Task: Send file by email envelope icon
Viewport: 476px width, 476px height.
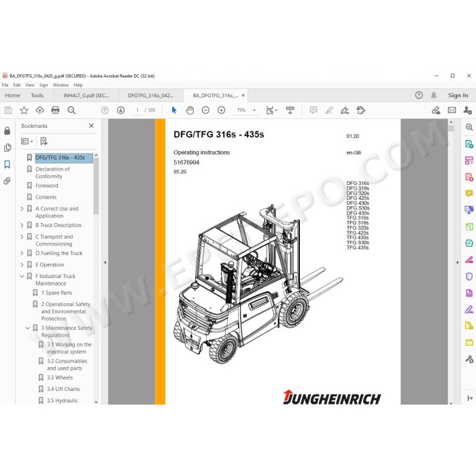Action: click(x=452, y=110)
